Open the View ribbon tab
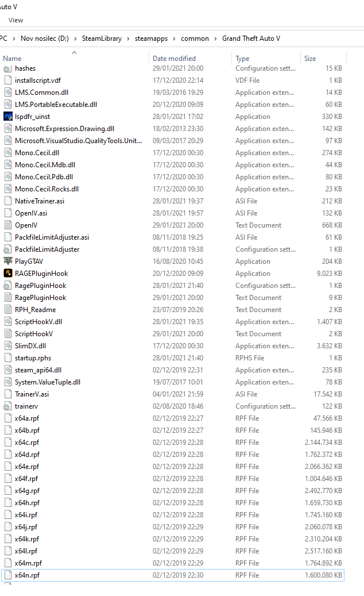The height and width of the screenshot is (596, 364). 16,20
